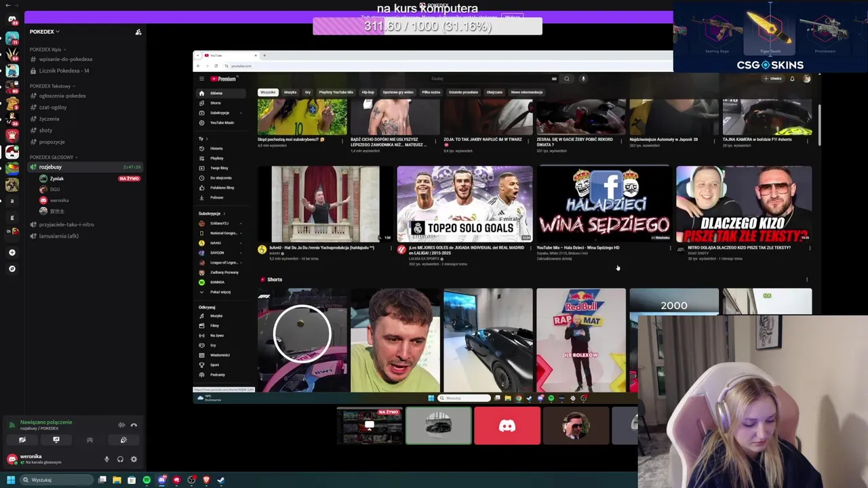Click the YouTube Premium logo
Viewport: 868px width, 488px height.
tap(223, 79)
